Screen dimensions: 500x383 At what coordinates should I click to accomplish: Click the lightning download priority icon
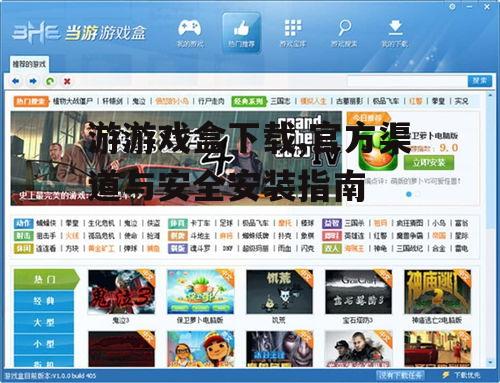(446, 375)
